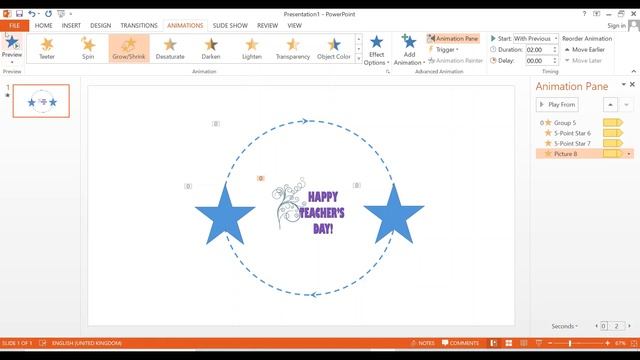Switch to the TRANSITIONS tab
Screen dimensions: 640x360
point(139,26)
